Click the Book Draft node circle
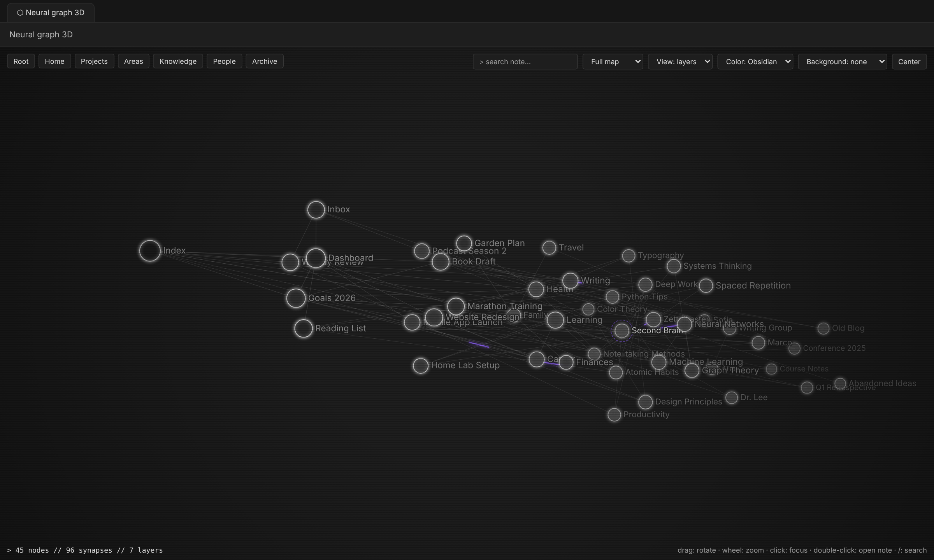934x560 pixels. pyautogui.click(x=441, y=262)
